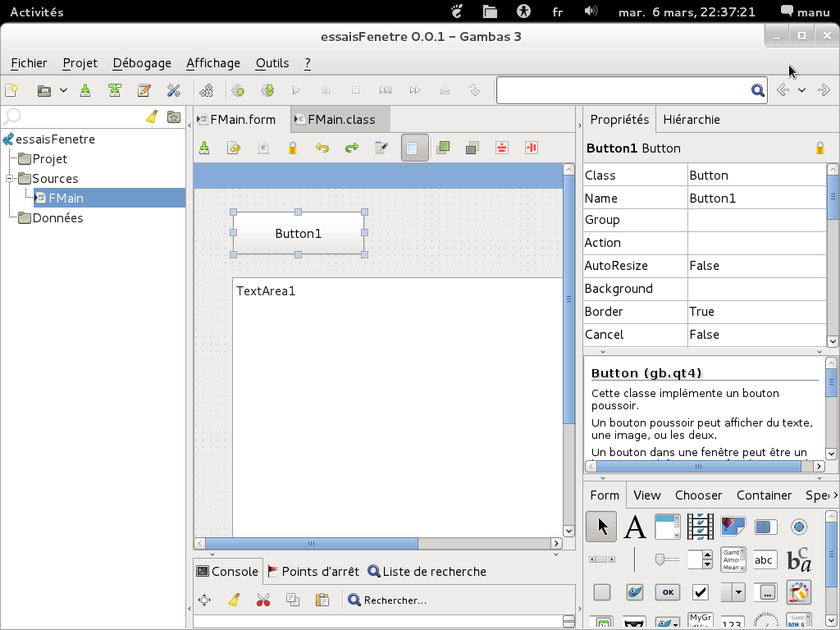Click the green redo arrow
The width and height of the screenshot is (840, 630).
pyautogui.click(x=351, y=148)
